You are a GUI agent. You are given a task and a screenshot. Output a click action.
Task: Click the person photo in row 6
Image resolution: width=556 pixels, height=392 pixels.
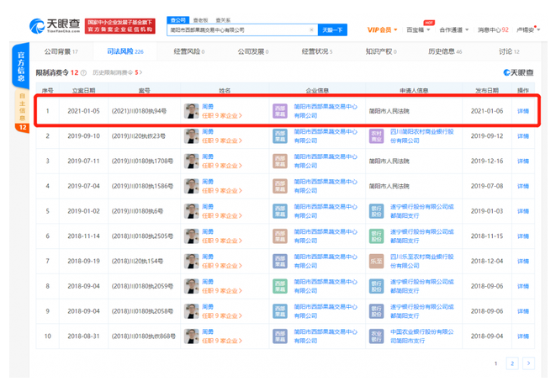[192, 236]
